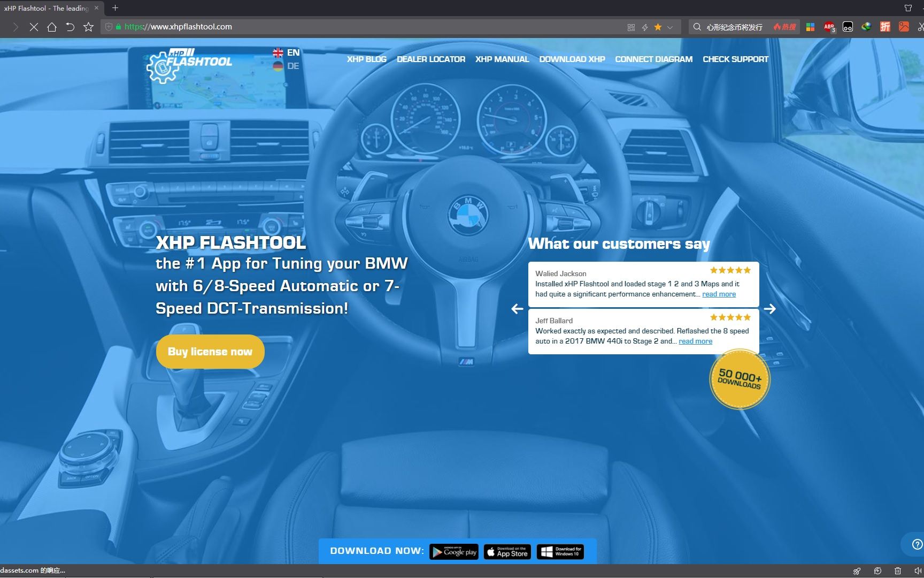Show previous customer review with left arrow

point(517,309)
